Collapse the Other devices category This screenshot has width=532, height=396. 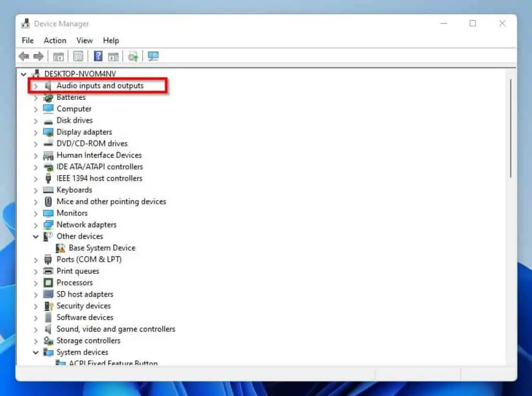(x=35, y=236)
